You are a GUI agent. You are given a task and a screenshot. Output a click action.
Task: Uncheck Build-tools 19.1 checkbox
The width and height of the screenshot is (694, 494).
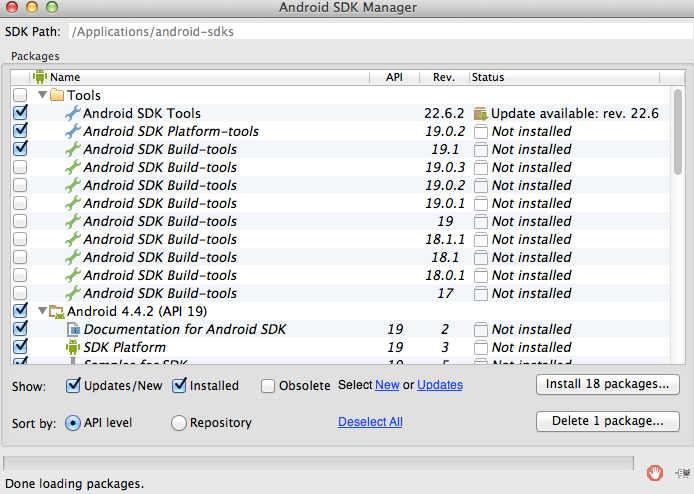tap(20, 148)
